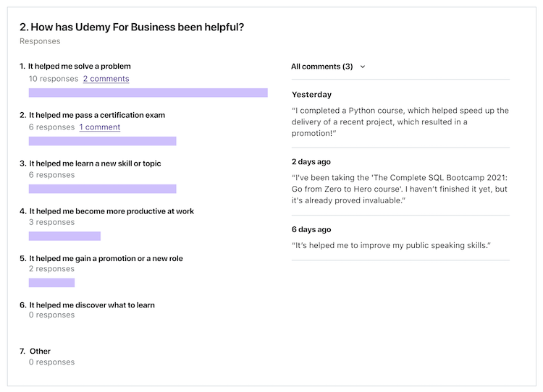Select 'It helped me gain a promotion'
This screenshot has width=543, height=392.
[x=106, y=258]
